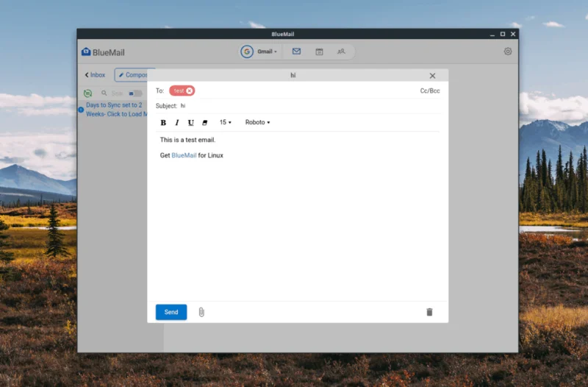Show Cc/Bcc fields

point(430,90)
